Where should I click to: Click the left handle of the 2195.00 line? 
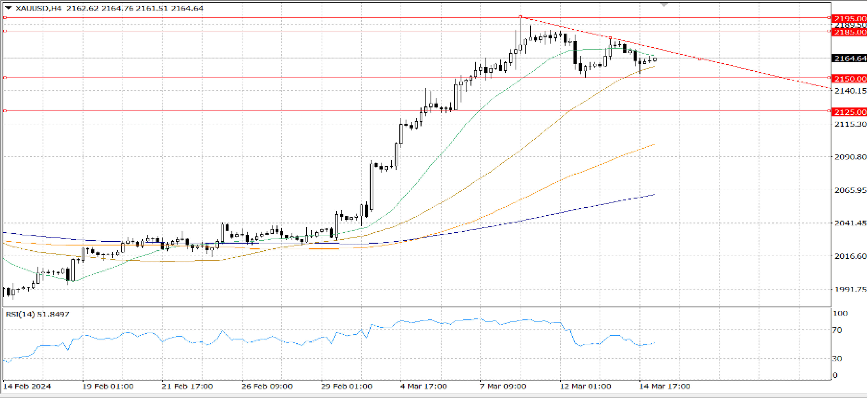[x=5, y=18]
